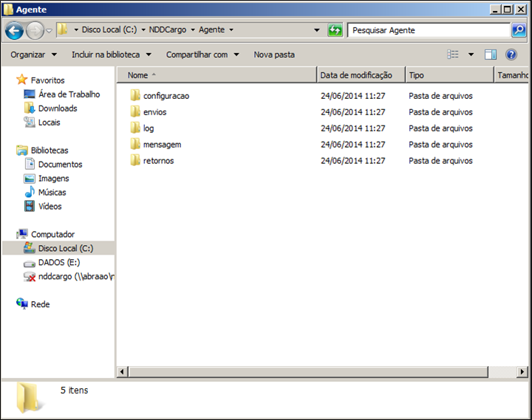The image size is (532, 420).
Task: Open the recent pages dropdown beside the Forward arrow
Action: [x=50, y=30]
